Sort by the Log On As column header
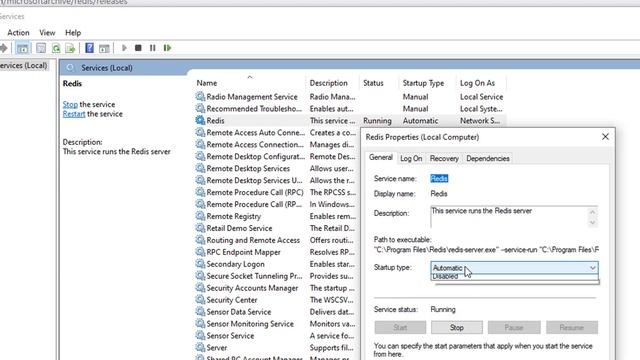The height and width of the screenshot is (360, 640). (x=481, y=83)
